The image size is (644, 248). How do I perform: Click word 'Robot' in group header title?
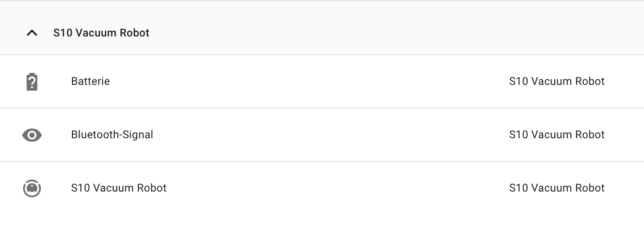pos(135,33)
